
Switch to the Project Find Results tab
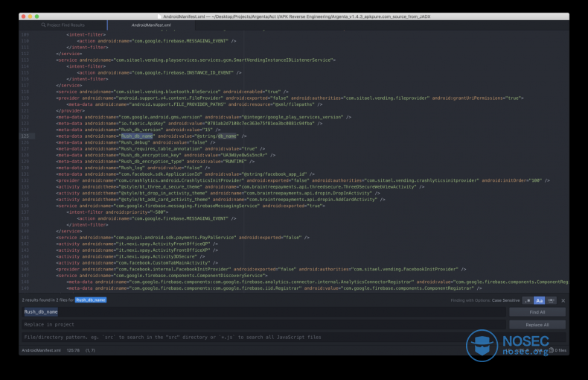click(x=63, y=25)
